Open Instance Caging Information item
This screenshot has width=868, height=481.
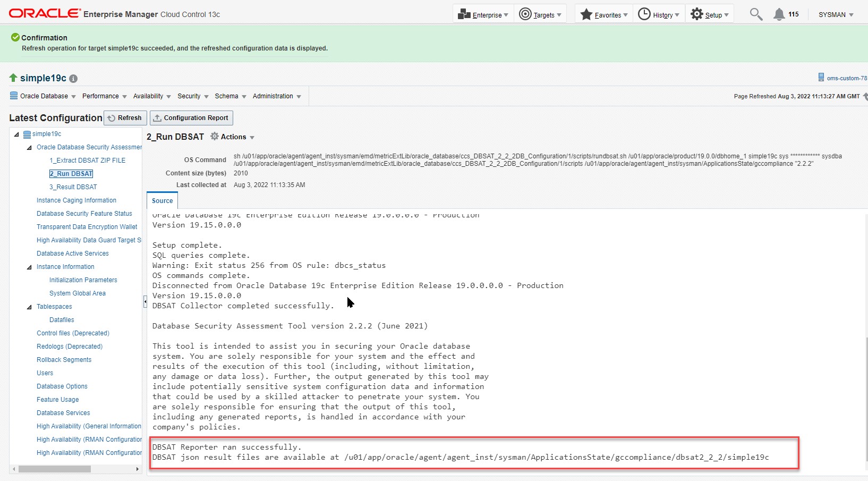[x=76, y=200]
